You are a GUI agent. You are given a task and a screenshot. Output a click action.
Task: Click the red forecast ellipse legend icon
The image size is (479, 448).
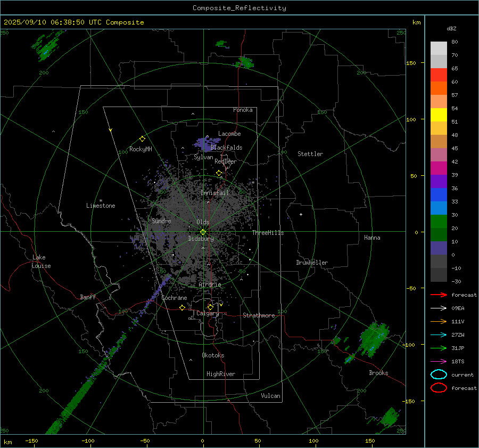coord(439,388)
